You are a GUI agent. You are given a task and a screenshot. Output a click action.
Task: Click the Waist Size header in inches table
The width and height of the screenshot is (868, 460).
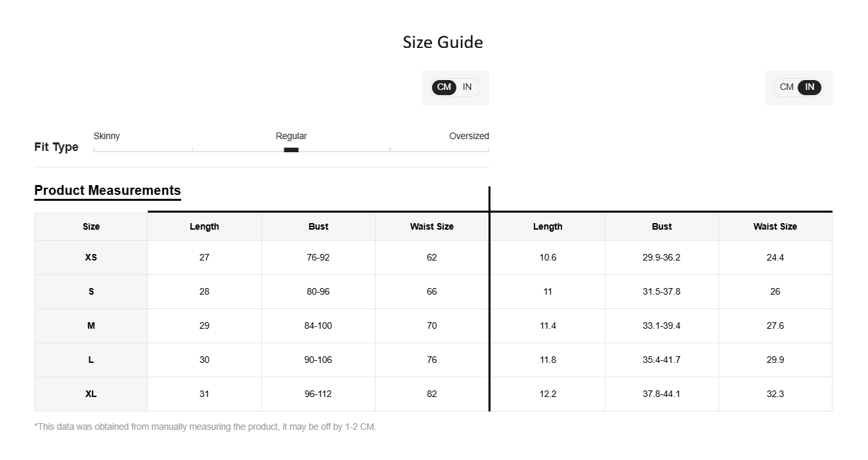[x=775, y=226]
